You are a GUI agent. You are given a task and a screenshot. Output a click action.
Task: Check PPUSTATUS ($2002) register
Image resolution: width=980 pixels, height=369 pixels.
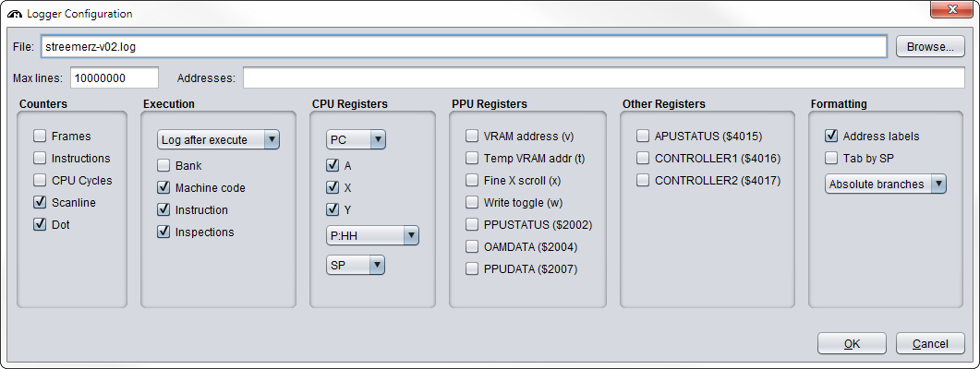[472, 224]
